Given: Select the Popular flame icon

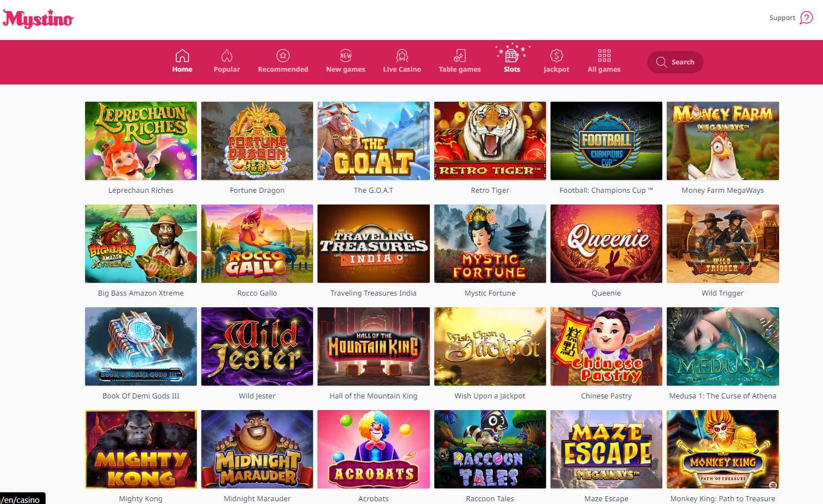Looking at the screenshot, I should coord(227,56).
